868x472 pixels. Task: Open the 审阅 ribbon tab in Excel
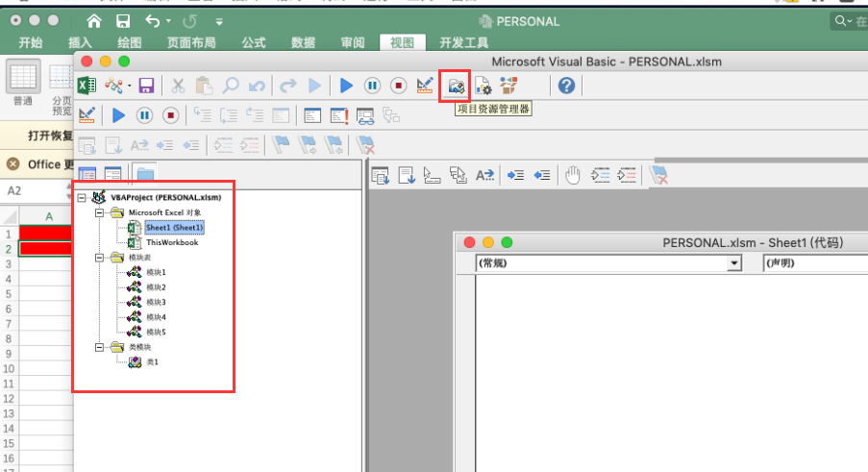tap(353, 42)
